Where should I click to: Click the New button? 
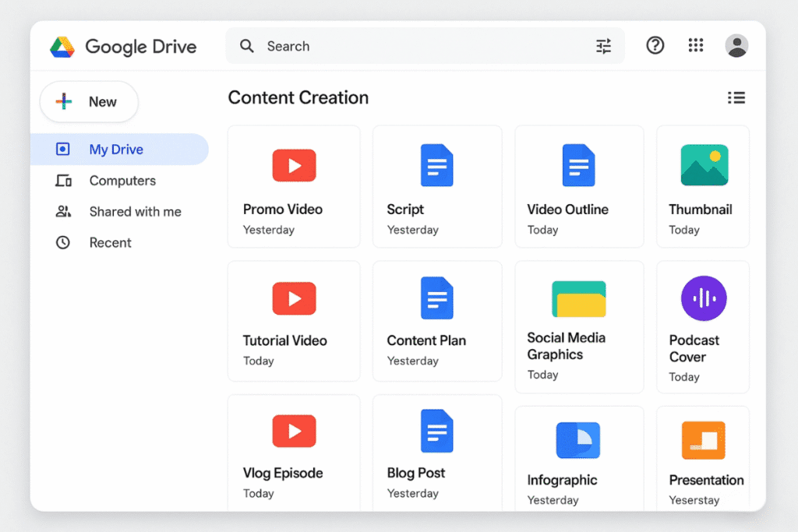(x=89, y=101)
